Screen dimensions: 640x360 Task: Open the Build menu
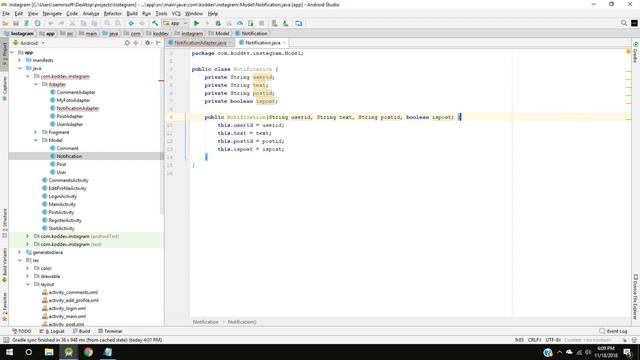[x=132, y=13]
